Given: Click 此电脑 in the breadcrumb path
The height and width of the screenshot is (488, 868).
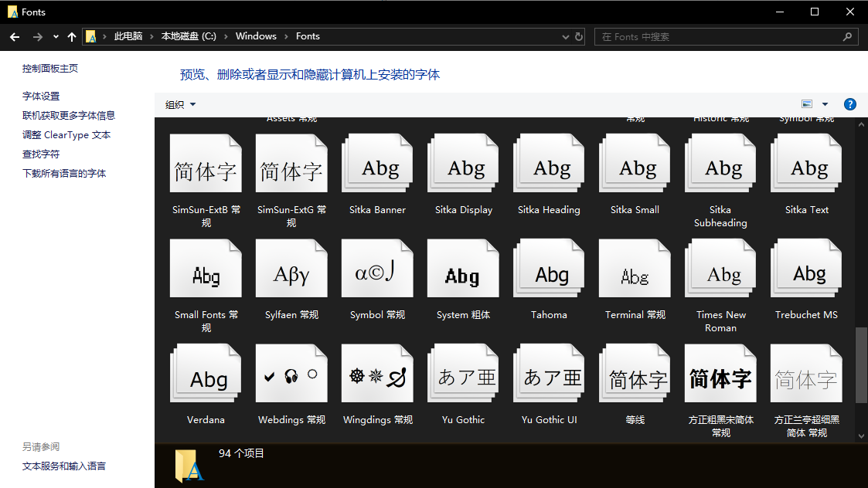Looking at the screenshot, I should (128, 36).
